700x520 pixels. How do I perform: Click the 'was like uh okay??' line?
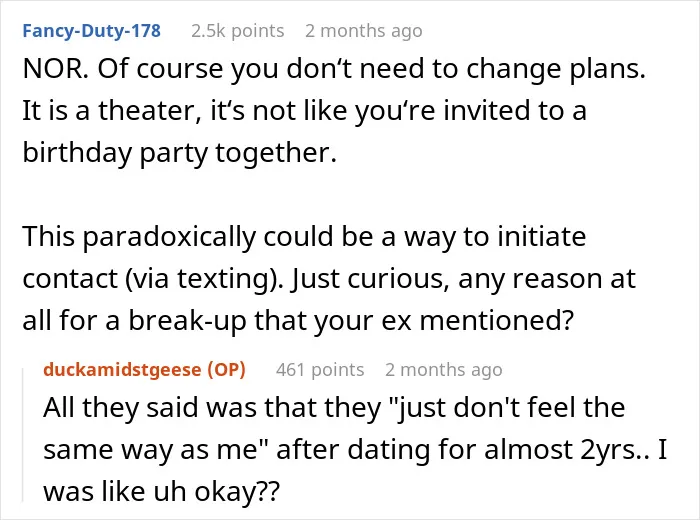tap(161, 491)
